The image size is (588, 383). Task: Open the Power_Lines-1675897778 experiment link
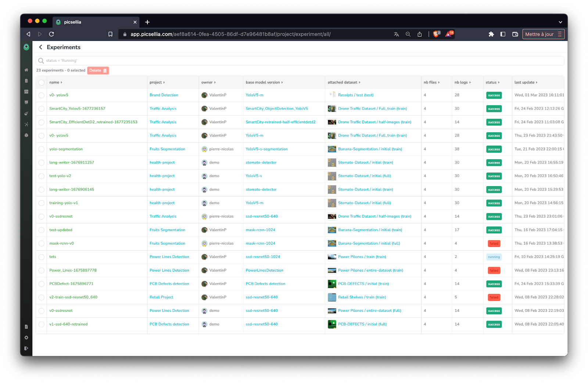[x=73, y=270]
